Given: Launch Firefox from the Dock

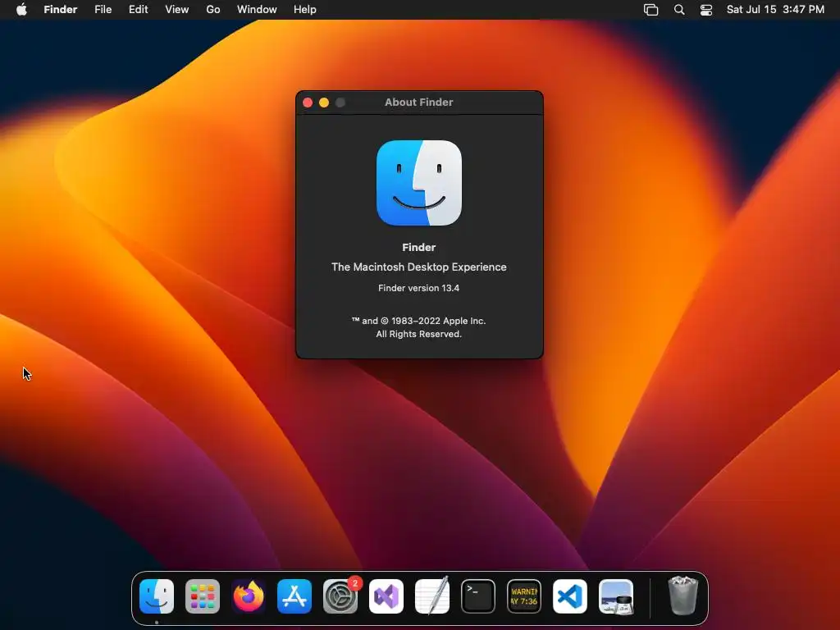Looking at the screenshot, I should point(249,596).
